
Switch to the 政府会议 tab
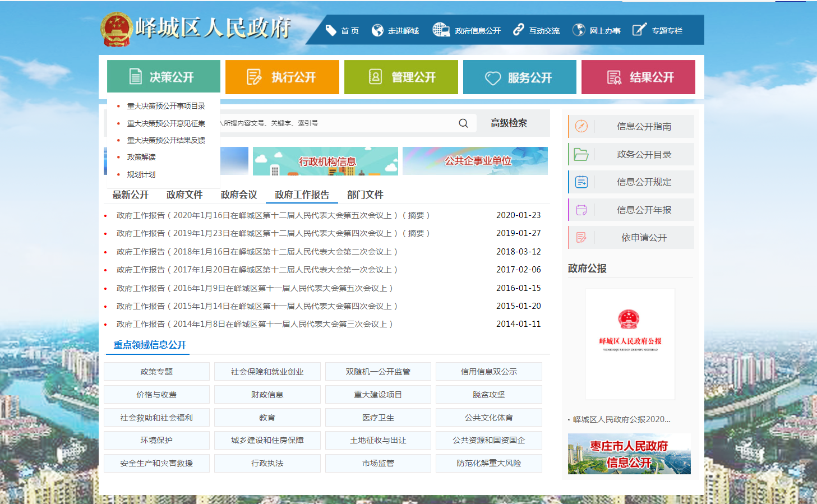[239, 195]
